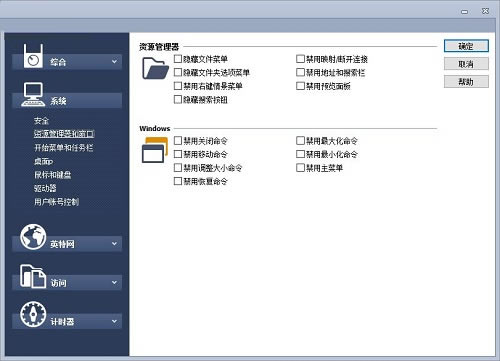Enable the 隐藏文件菜单 checkbox
The image size is (500, 361).
tap(178, 59)
